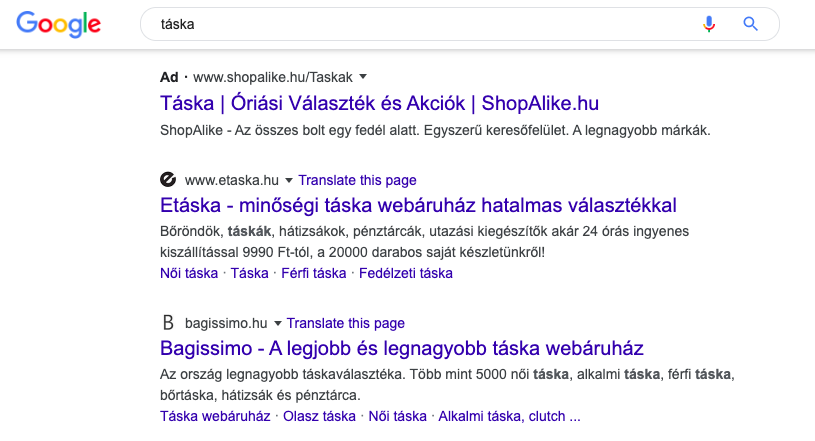Click the etaska.hu site favicon

coord(168,180)
